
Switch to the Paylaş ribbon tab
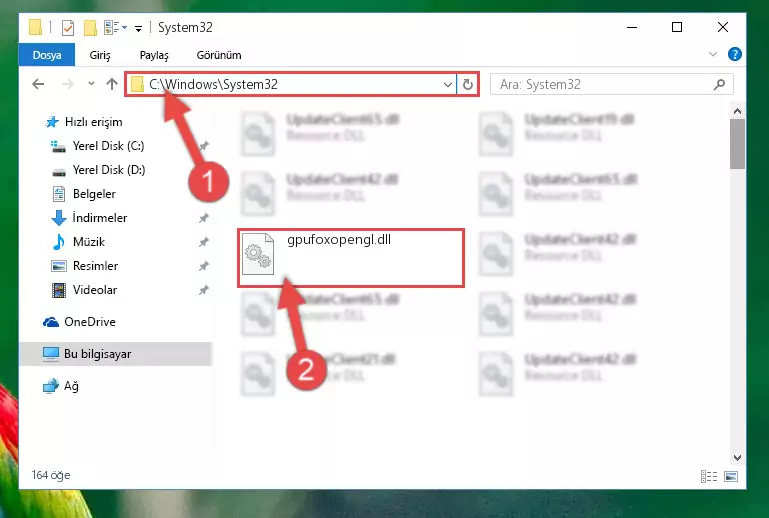click(x=154, y=55)
